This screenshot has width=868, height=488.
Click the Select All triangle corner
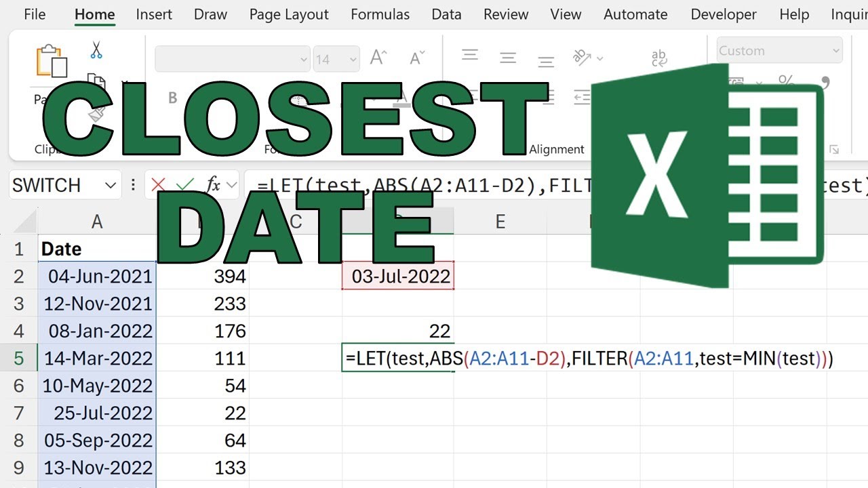click(26, 222)
